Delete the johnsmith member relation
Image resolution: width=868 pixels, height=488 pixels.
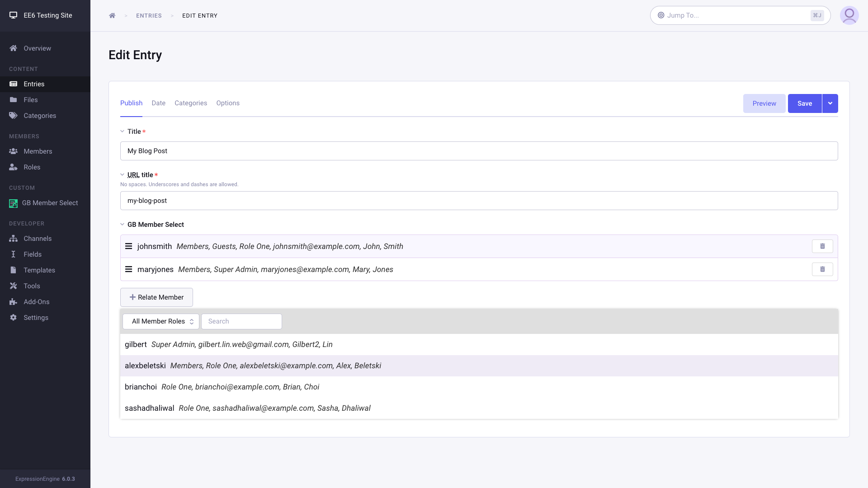tap(823, 246)
